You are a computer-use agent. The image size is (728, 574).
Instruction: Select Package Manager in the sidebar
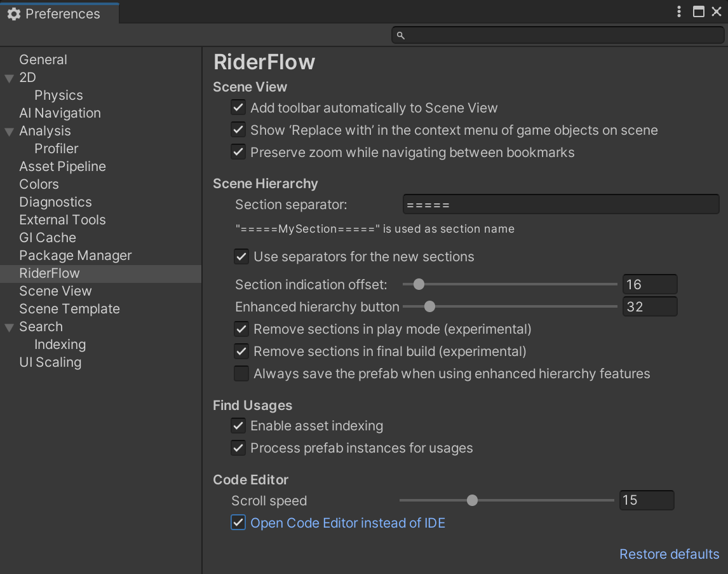coord(76,256)
